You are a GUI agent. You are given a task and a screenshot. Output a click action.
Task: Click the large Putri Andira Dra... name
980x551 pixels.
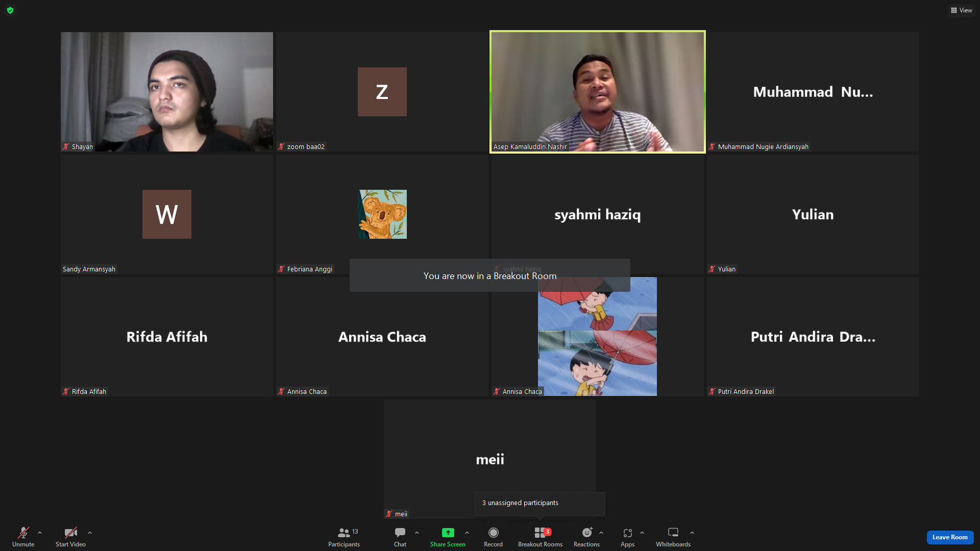coord(813,337)
